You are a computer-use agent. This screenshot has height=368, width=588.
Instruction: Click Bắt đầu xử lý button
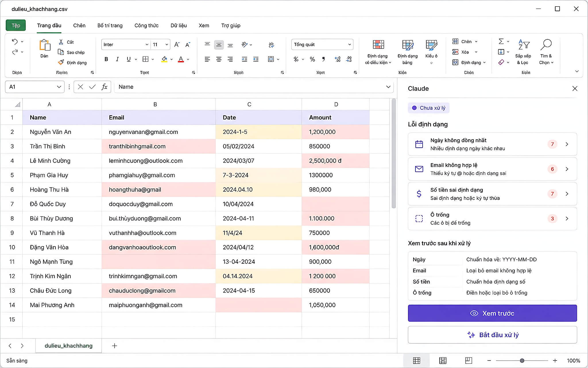tap(492, 335)
